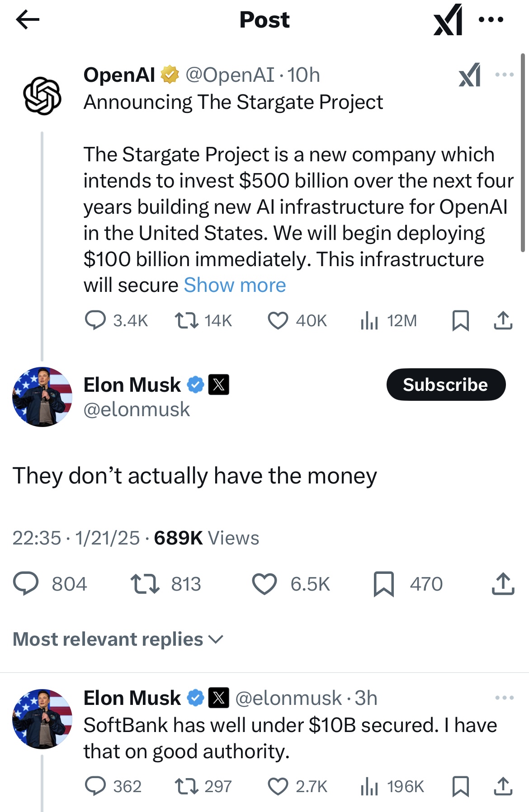
Task: Open the three-dot menu on SoftBank reply
Action: (x=504, y=698)
